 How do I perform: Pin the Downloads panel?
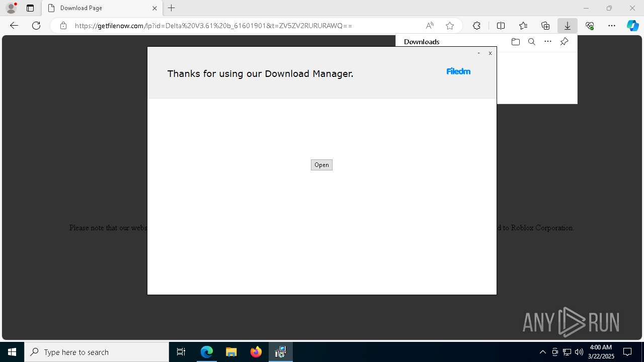pyautogui.click(x=564, y=42)
